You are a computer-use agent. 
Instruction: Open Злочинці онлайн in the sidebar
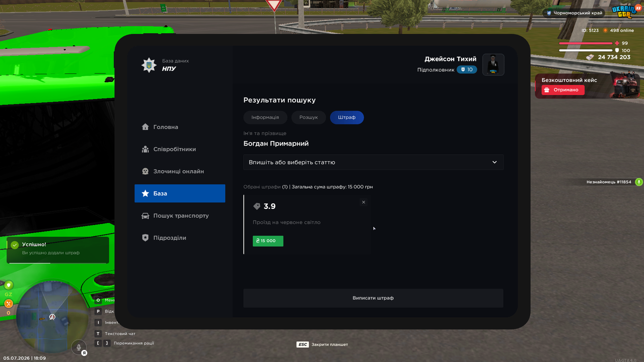tap(180, 171)
